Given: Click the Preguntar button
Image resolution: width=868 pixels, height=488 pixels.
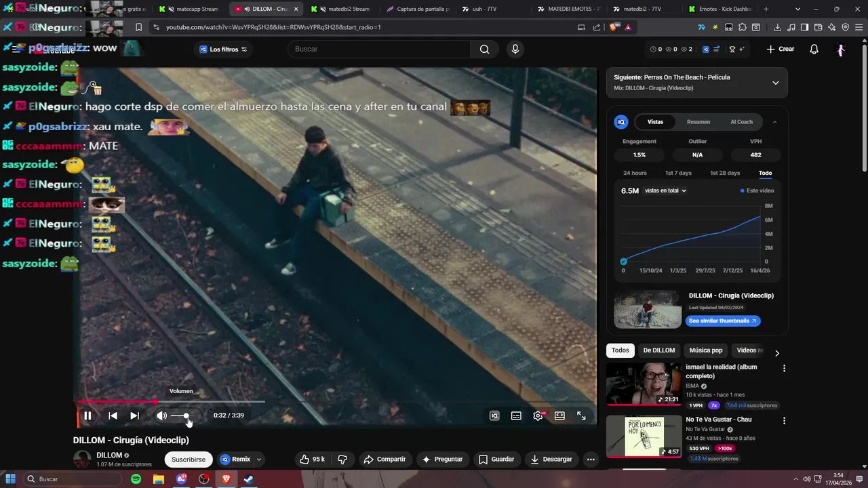Looking at the screenshot, I should coord(442,459).
